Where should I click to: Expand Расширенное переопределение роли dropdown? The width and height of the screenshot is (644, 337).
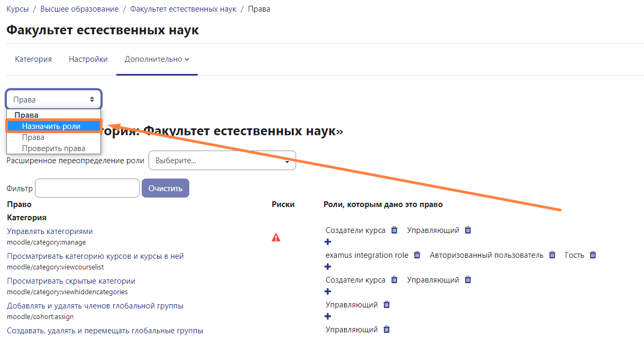pyautogui.click(x=222, y=161)
